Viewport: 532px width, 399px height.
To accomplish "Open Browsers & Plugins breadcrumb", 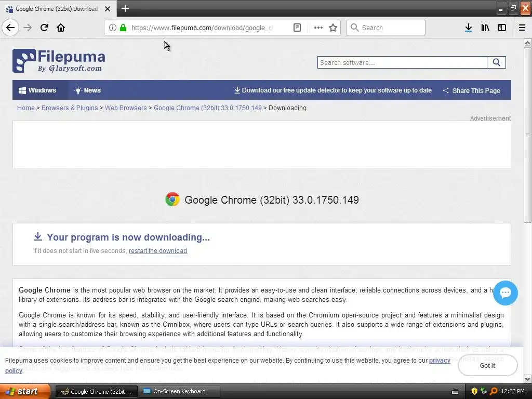I will tap(70, 108).
